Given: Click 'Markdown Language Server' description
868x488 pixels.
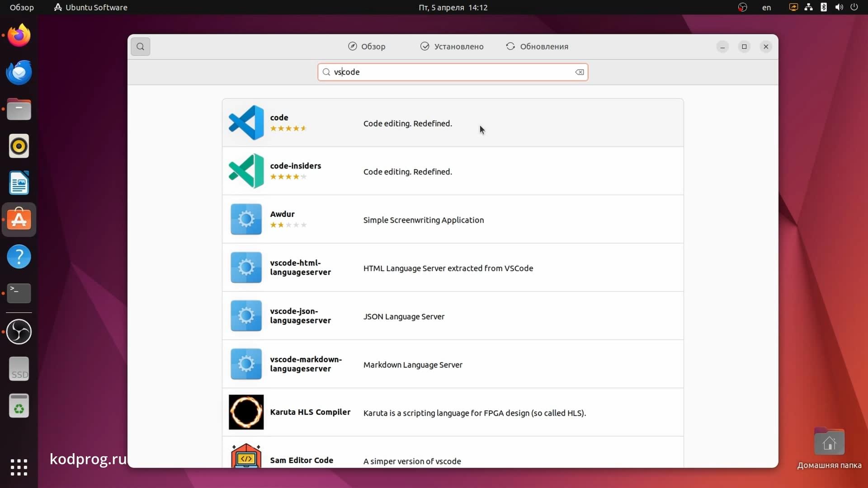Looking at the screenshot, I should [413, 365].
